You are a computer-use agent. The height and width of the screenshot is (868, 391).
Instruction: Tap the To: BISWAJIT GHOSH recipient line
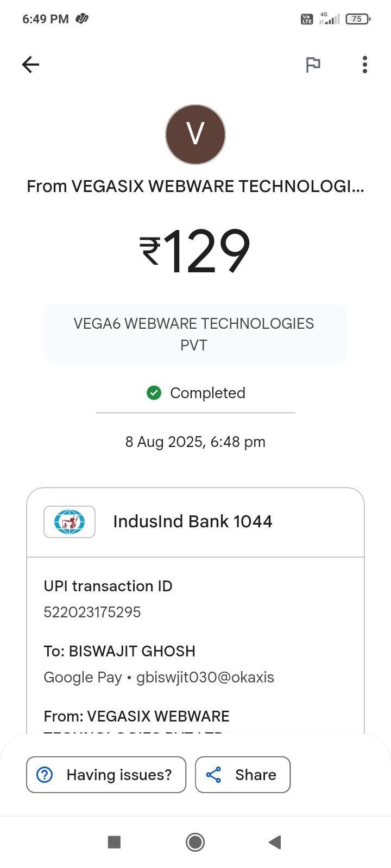tap(119, 651)
